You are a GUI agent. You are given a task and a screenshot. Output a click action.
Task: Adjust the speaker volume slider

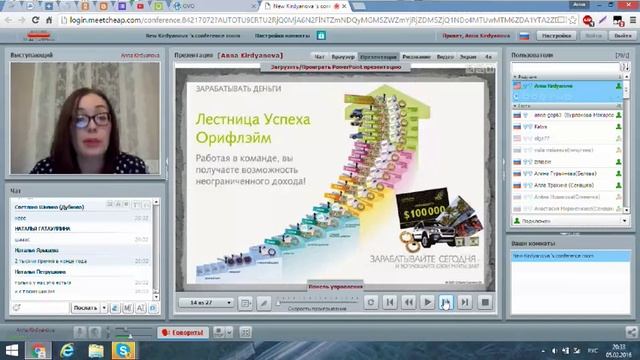point(133,336)
